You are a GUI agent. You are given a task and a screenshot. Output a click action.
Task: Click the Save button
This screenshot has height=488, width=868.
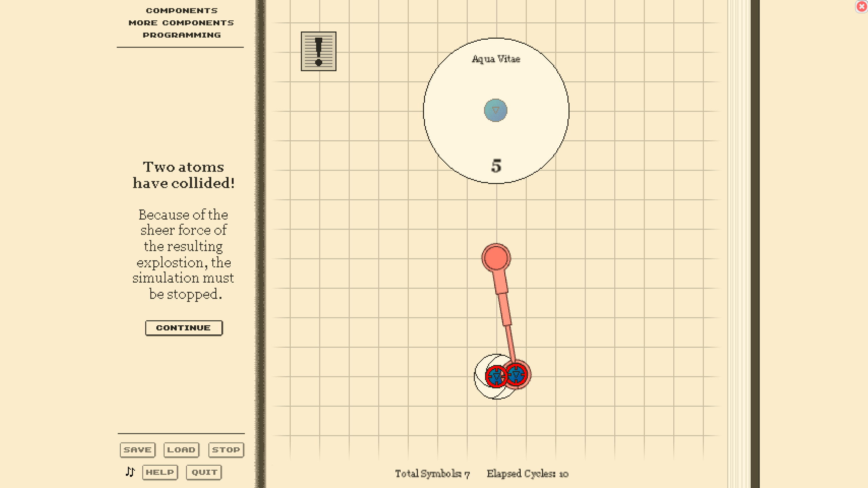point(137,450)
